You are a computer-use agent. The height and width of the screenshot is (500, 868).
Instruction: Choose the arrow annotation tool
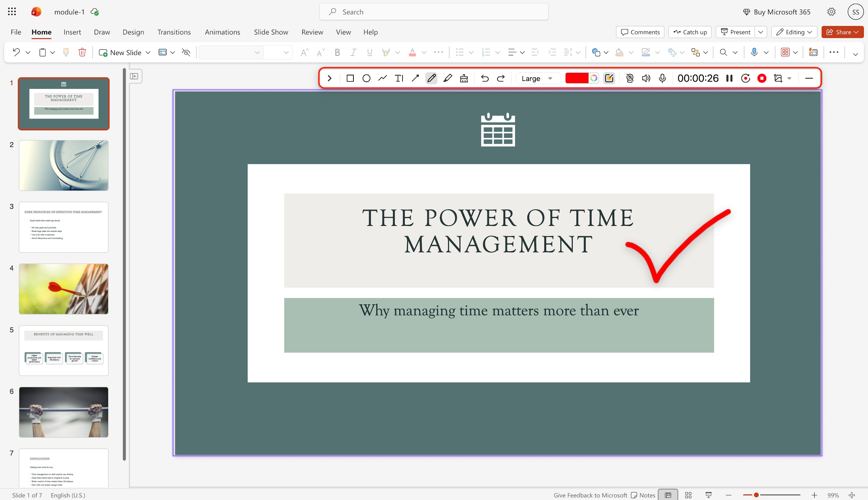click(x=415, y=78)
